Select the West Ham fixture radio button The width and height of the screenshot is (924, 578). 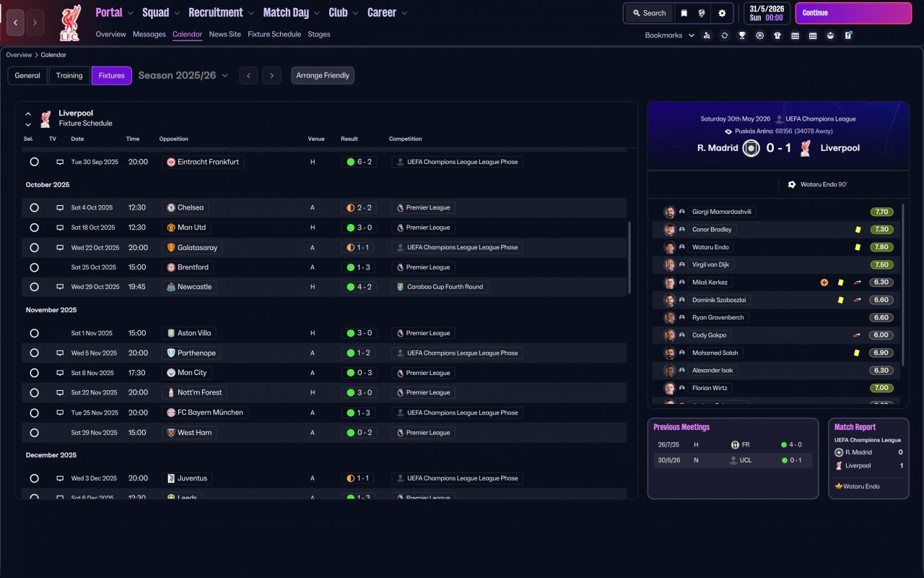point(34,433)
